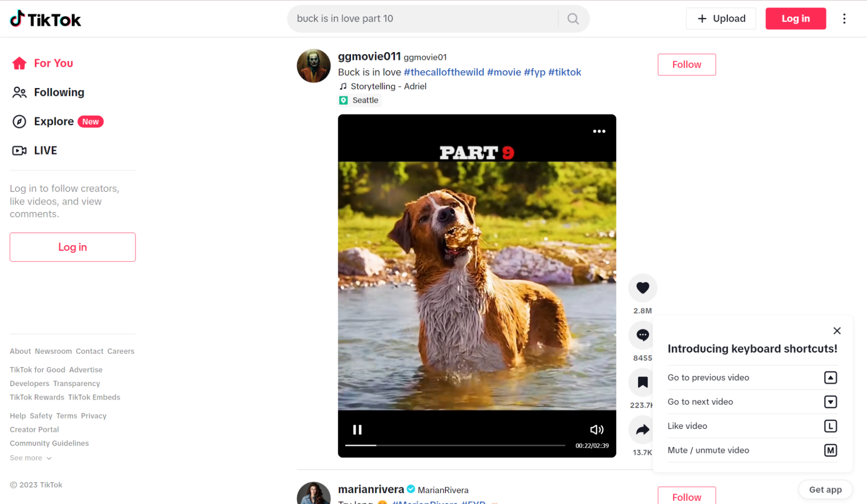Click the Safety footer link

41,416
